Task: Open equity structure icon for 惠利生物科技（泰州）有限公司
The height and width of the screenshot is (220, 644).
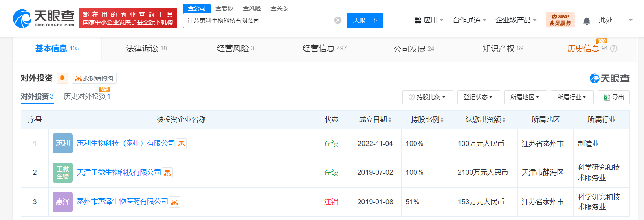Action: [182, 144]
